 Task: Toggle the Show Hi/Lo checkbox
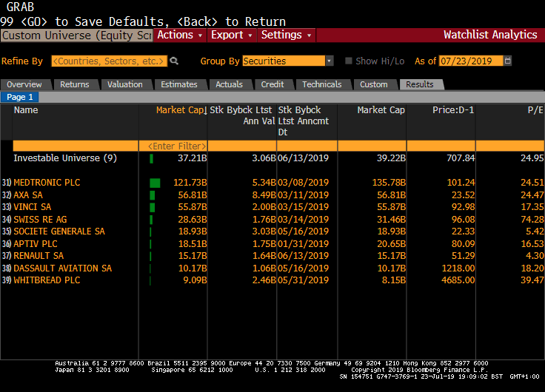(x=350, y=61)
